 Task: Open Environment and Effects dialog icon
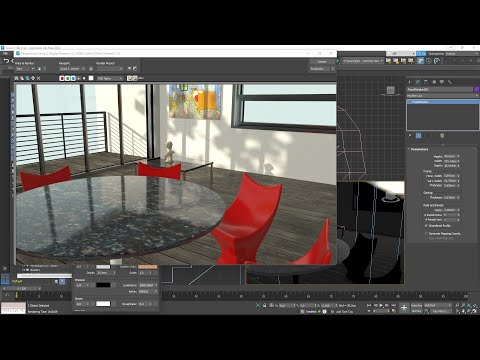click(x=135, y=69)
